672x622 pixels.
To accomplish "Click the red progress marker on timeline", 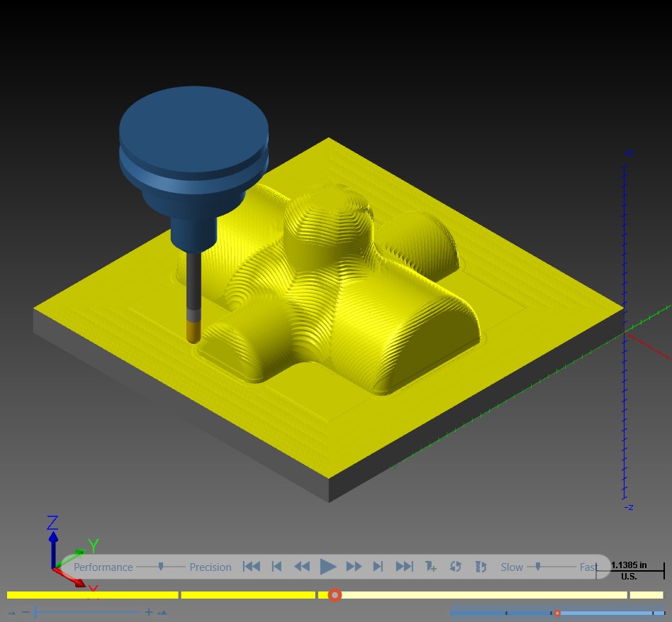I will pyautogui.click(x=335, y=595).
